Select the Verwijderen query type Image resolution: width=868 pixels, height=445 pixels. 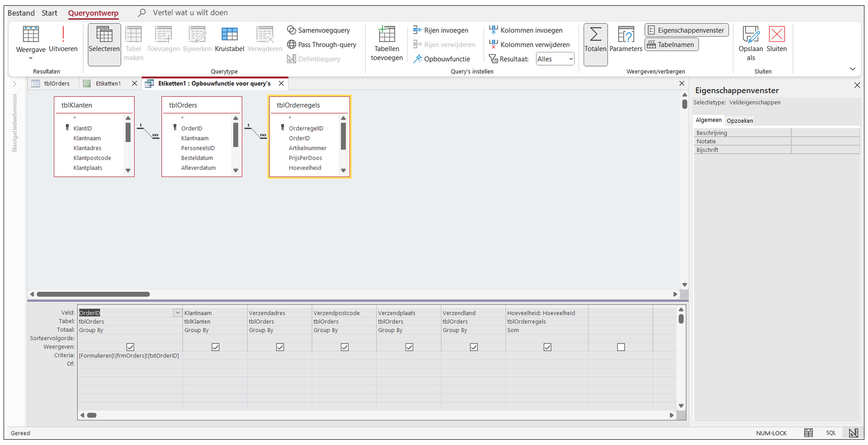(x=265, y=40)
